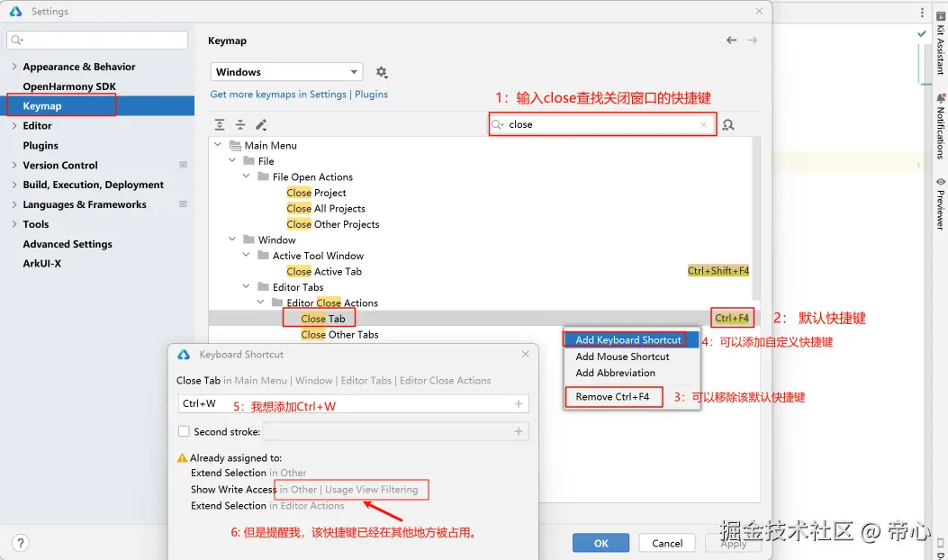
Task: Expand Build, Execution, Deployment section
Action: (14, 185)
